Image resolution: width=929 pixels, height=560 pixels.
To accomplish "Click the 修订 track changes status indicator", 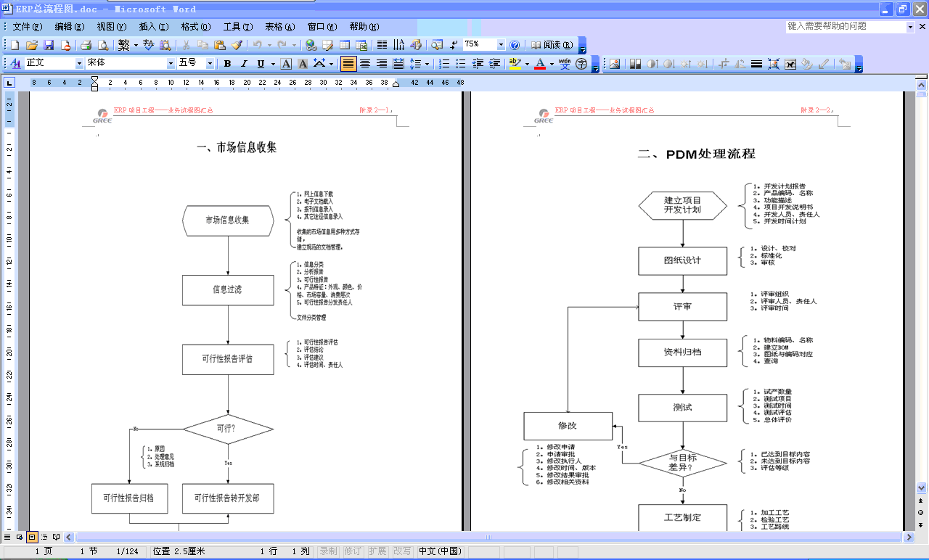I will (353, 551).
